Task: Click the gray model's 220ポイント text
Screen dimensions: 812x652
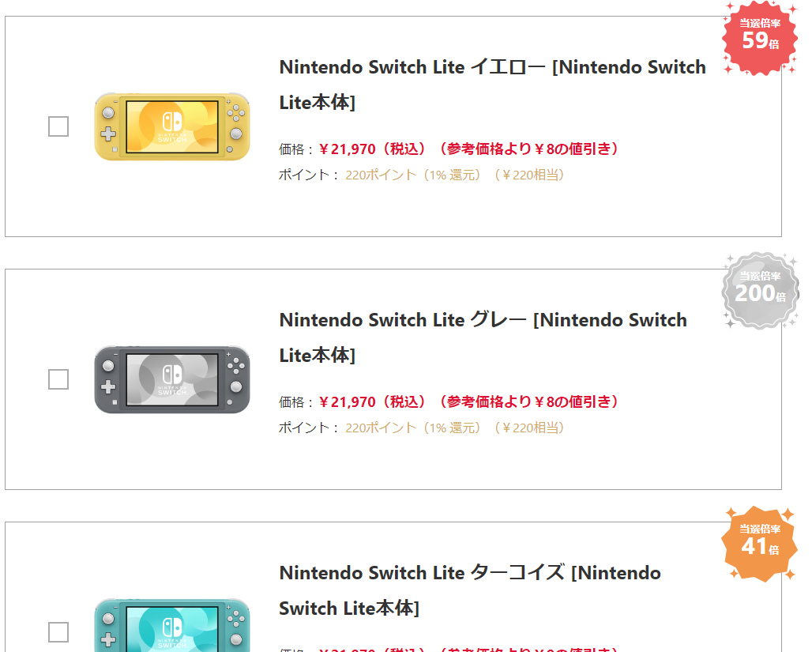Action: coord(380,428)
